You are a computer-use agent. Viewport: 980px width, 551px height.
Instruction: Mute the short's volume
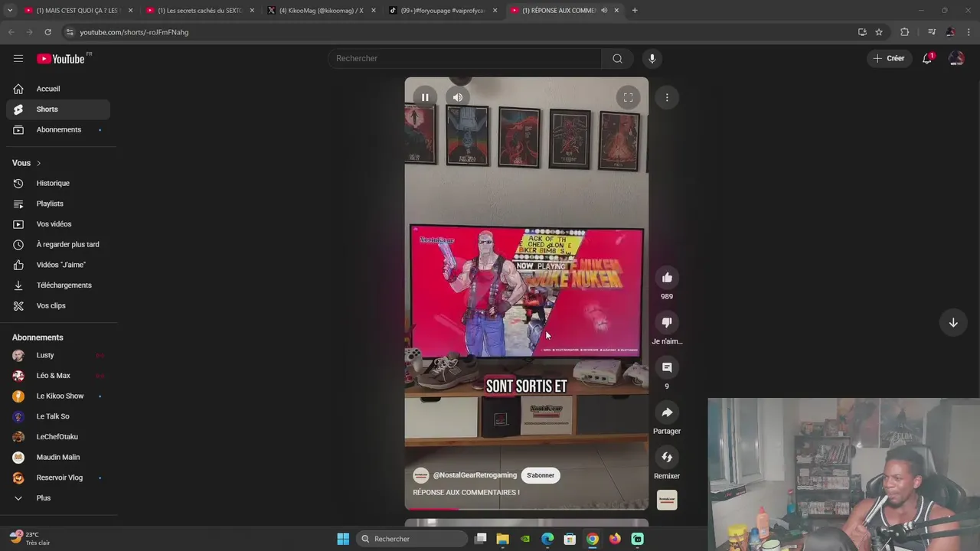tap(458, 97)
